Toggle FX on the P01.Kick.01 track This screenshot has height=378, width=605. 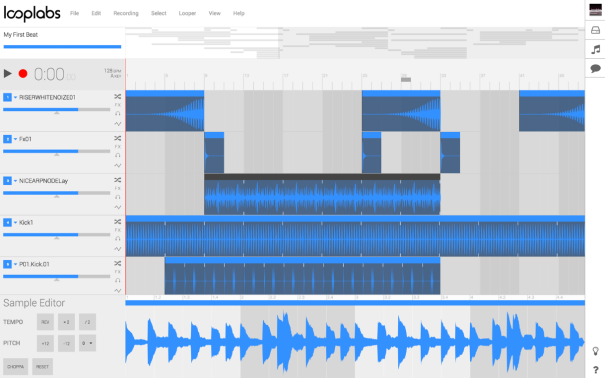pyautogui.click(x=118, y=272)
